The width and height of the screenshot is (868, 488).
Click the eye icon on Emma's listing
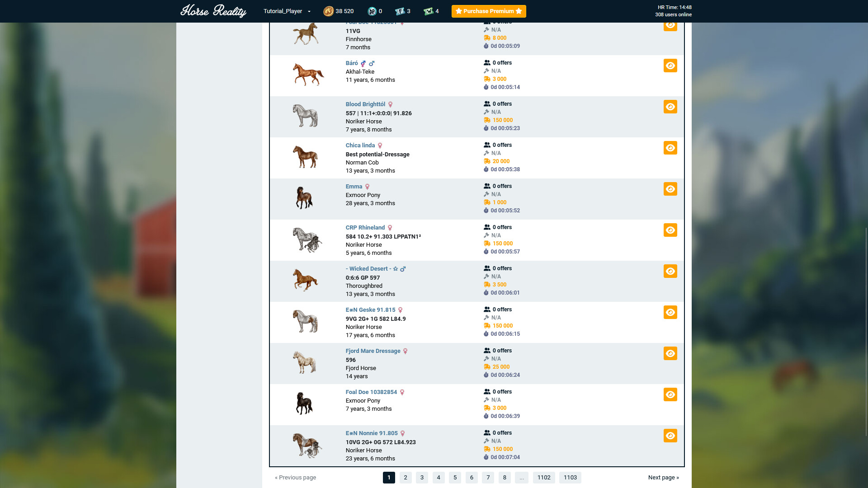pos(670,189)
